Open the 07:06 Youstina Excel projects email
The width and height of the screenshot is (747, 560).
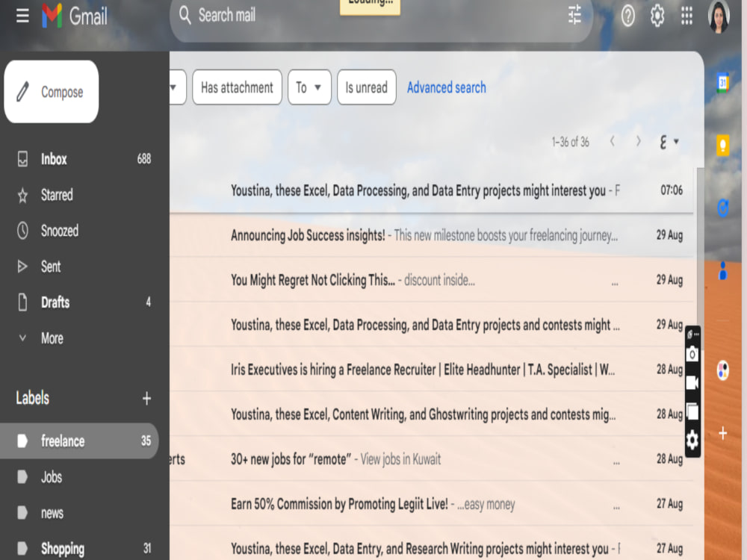pyautogui.click(x=432, y=190)
